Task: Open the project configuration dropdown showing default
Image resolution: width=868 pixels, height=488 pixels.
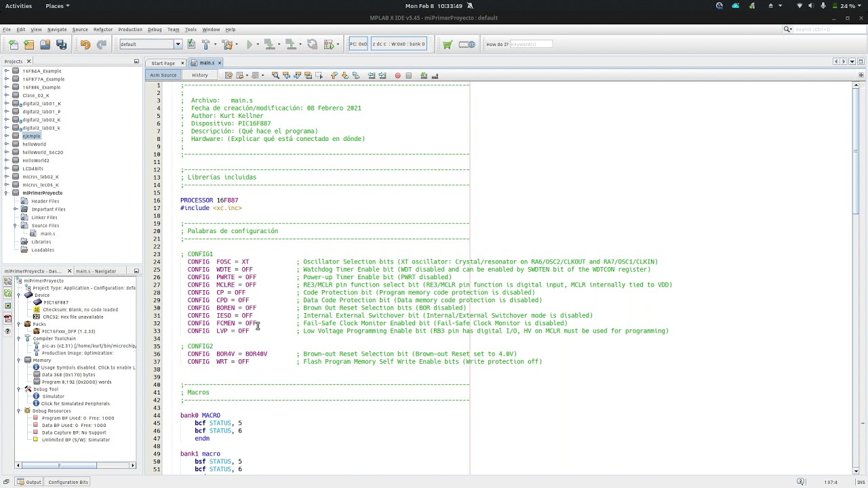Action: 151,45
